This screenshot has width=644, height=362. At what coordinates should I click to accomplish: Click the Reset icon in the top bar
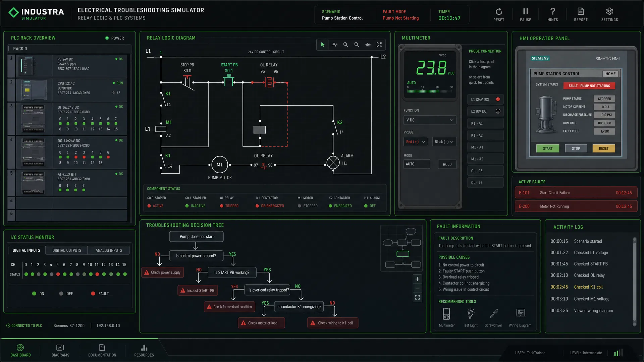point(499,12)
